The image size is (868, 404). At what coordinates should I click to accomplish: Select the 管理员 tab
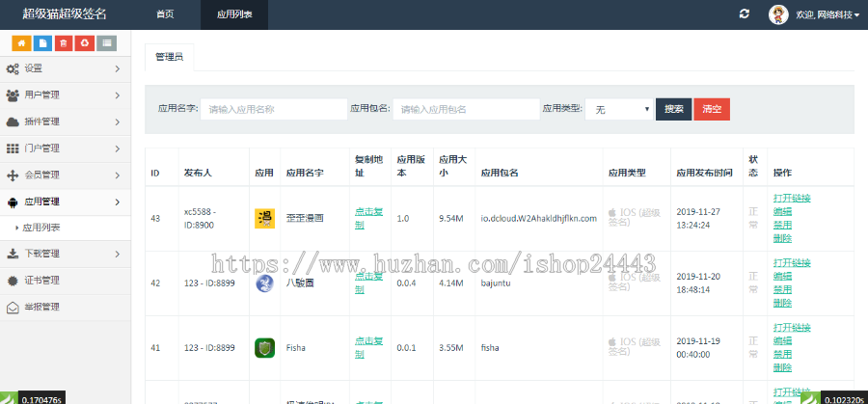click(x=170, y=57)
